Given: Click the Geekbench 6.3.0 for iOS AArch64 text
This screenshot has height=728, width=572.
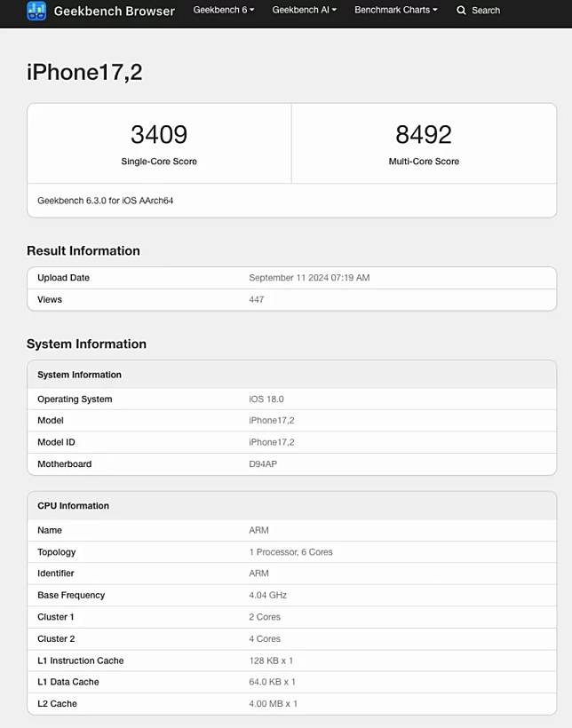Looking at the screenshot, I should coord(105,201).
